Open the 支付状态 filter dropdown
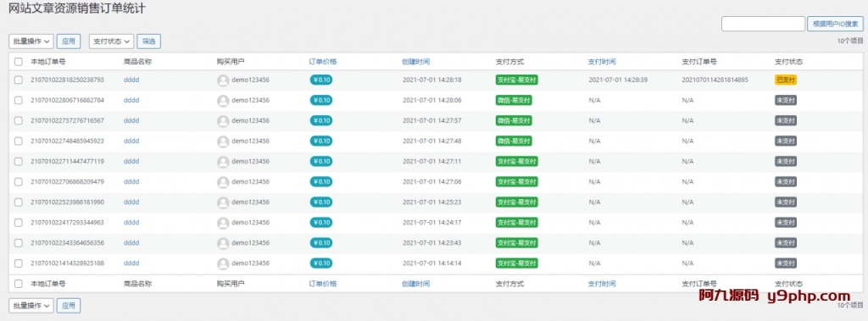This screenshot has width=868, height=321. 111,42
